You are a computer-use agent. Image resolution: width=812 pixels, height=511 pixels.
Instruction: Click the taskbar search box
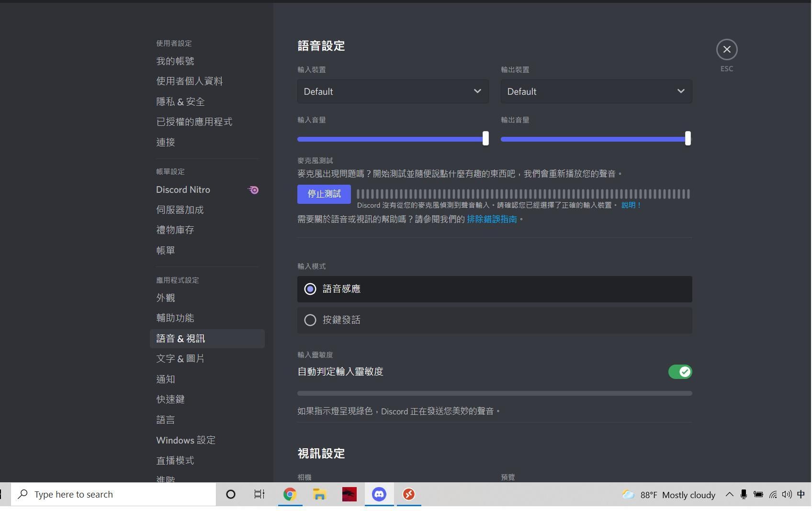114,495
